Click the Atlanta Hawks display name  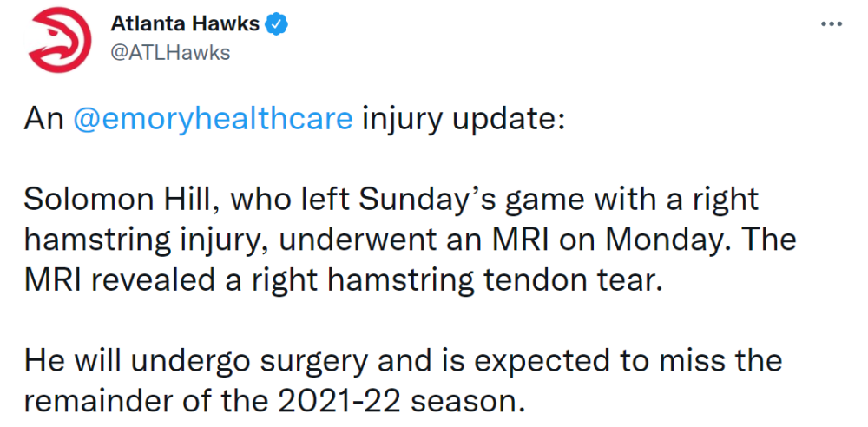click(185, 23)
